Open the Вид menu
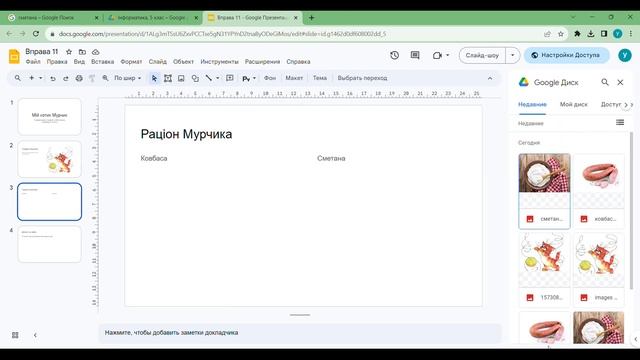 coord(79,62)
